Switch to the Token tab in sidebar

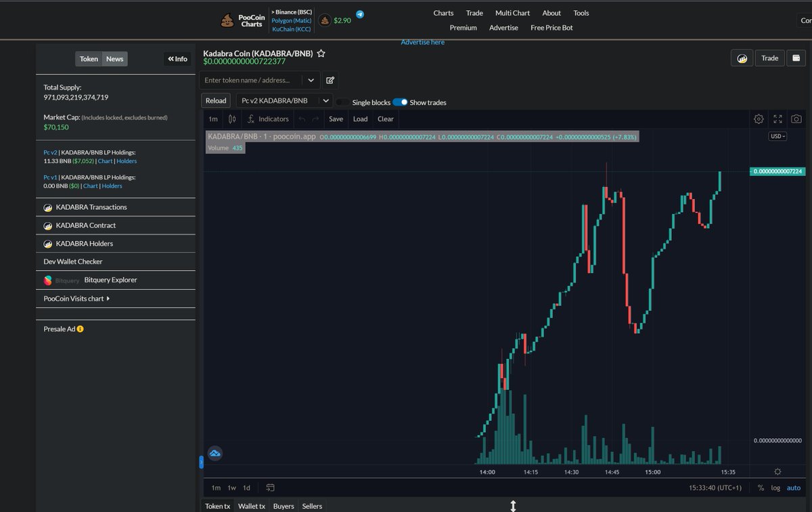click(89, 59)
